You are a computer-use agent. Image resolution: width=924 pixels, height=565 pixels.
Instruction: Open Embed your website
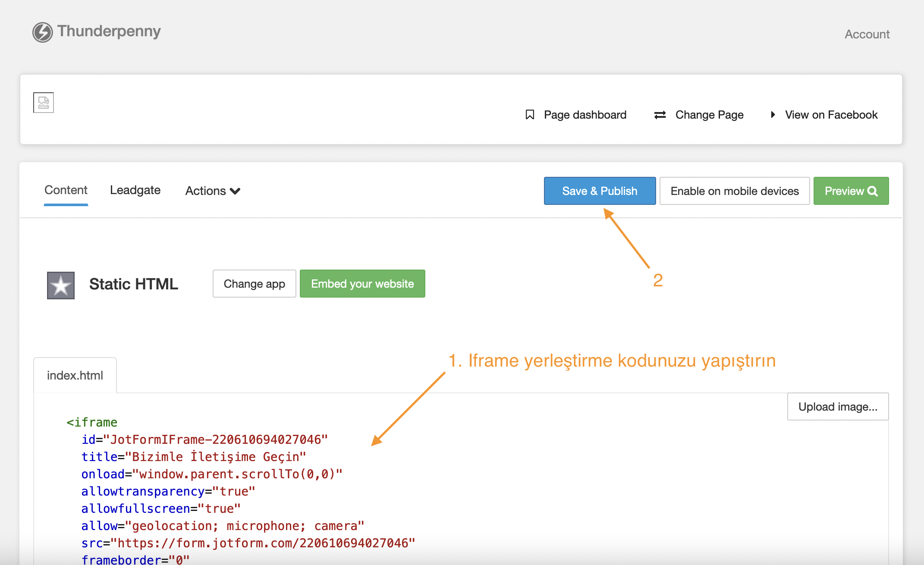tap(362, 283)
